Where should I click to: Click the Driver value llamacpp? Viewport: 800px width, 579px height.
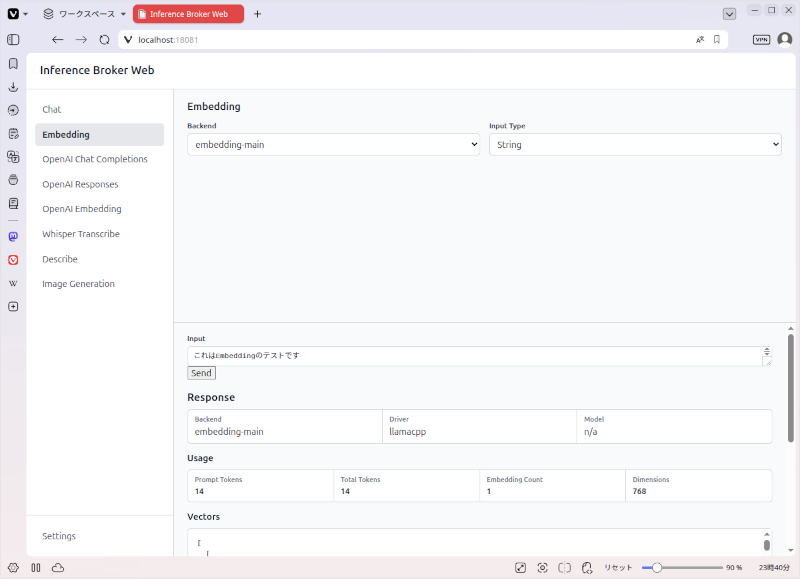click(x=408, y=432)
